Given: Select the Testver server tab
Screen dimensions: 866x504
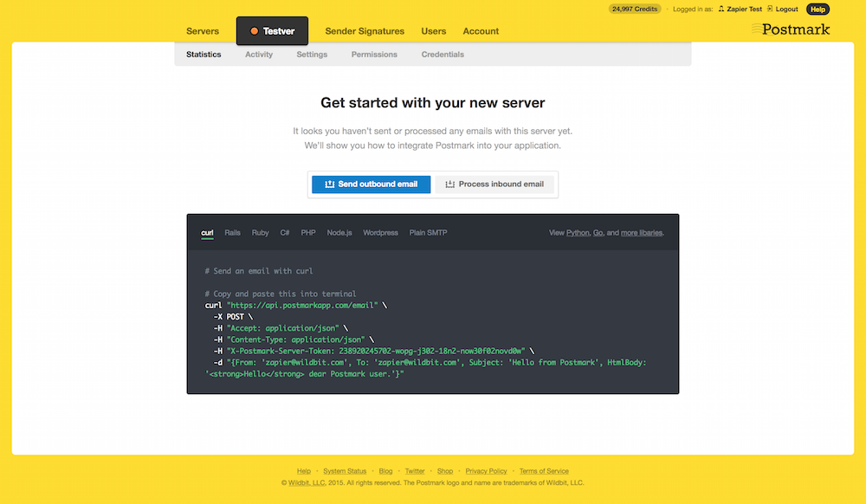Looking at the screenshot, I should 272,31.
